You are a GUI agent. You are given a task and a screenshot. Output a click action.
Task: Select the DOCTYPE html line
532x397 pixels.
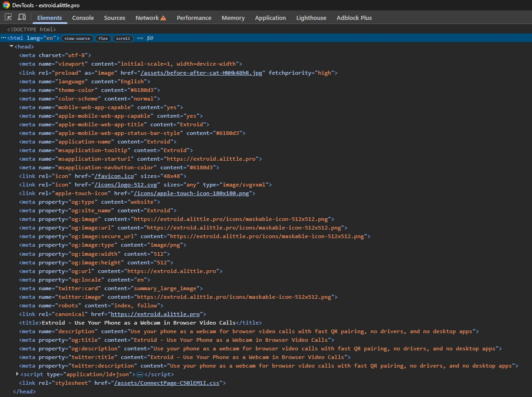click(x=32, y=29)
